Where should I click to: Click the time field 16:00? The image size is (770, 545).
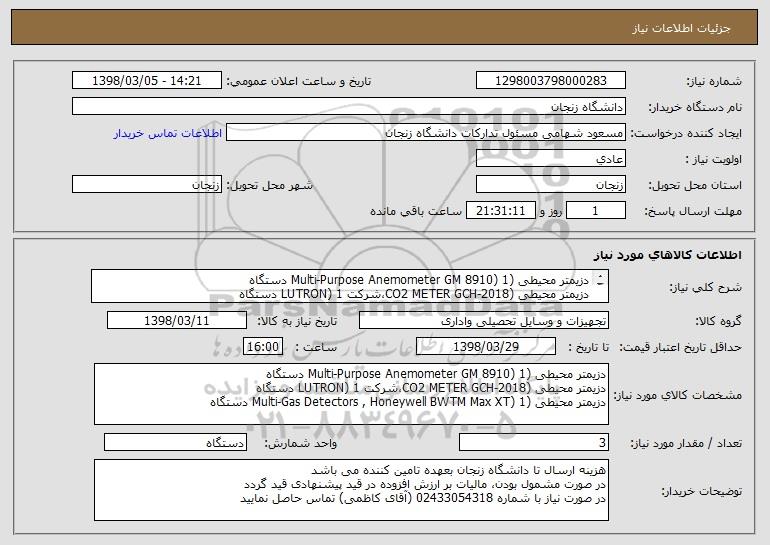tap(263, 347)
